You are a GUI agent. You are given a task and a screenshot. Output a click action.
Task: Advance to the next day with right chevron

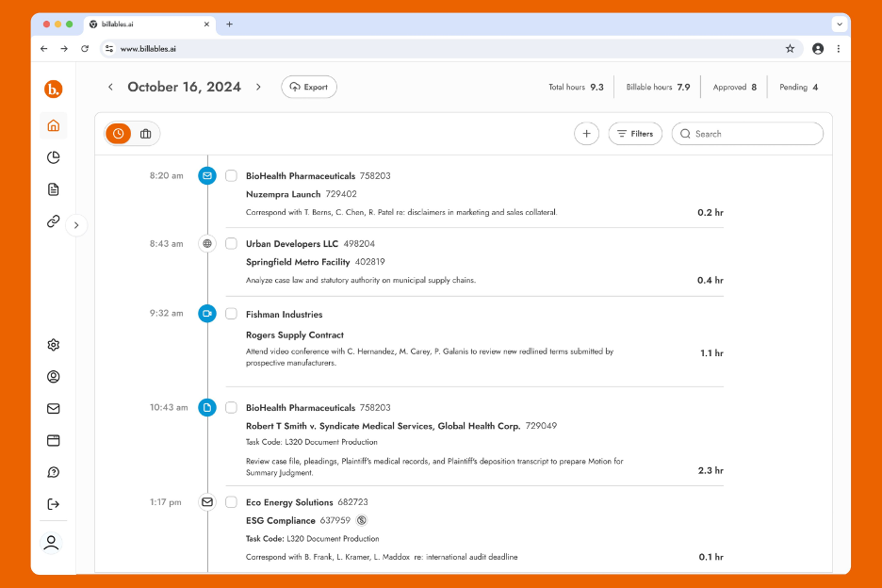click(258, 87)
